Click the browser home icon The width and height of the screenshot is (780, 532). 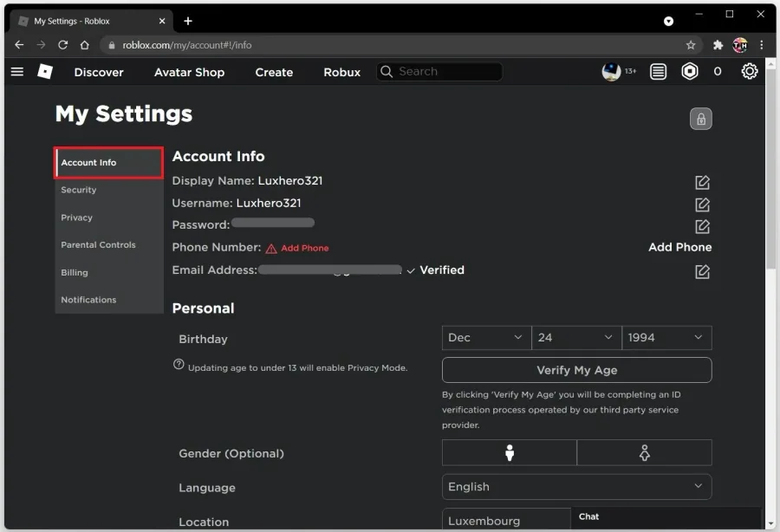(85, 45)
